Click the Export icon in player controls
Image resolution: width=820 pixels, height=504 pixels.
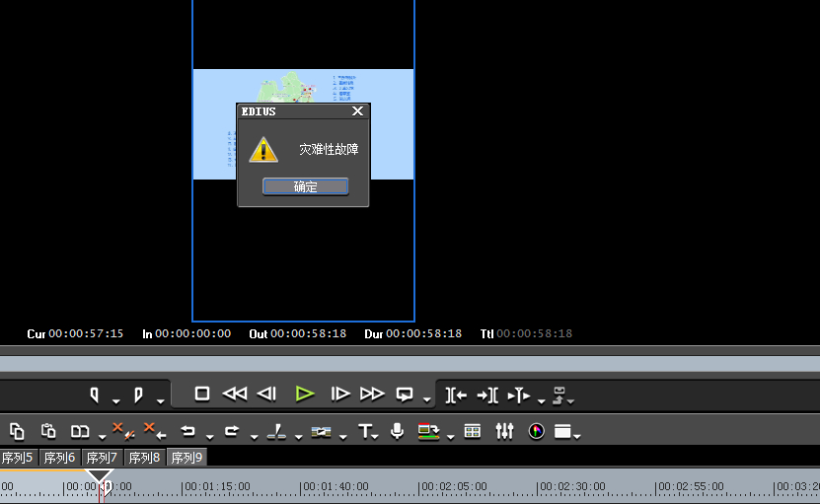tap(559, 396)
